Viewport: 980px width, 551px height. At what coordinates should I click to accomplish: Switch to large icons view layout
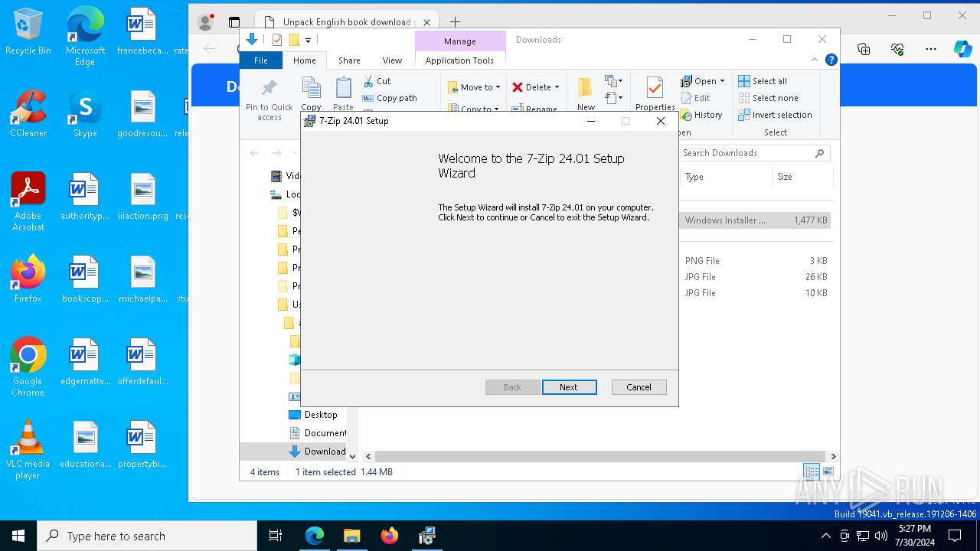point(828,471)
